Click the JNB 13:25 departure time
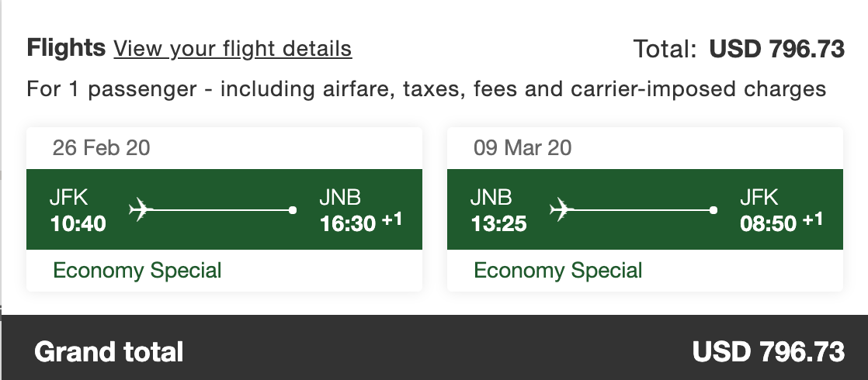Viewport: 868px width, 380px height. pyautogui.click(x=498, y=223)
